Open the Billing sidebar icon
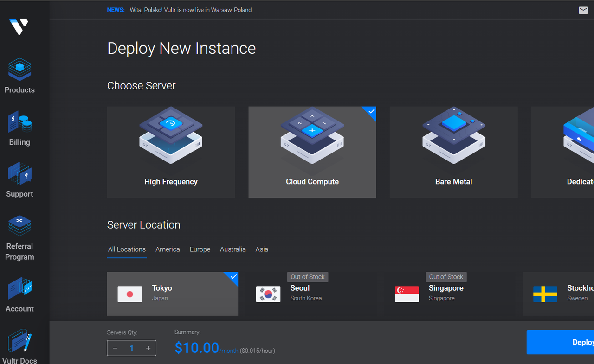Screen dimensions: 594x364 pos(19,121)
